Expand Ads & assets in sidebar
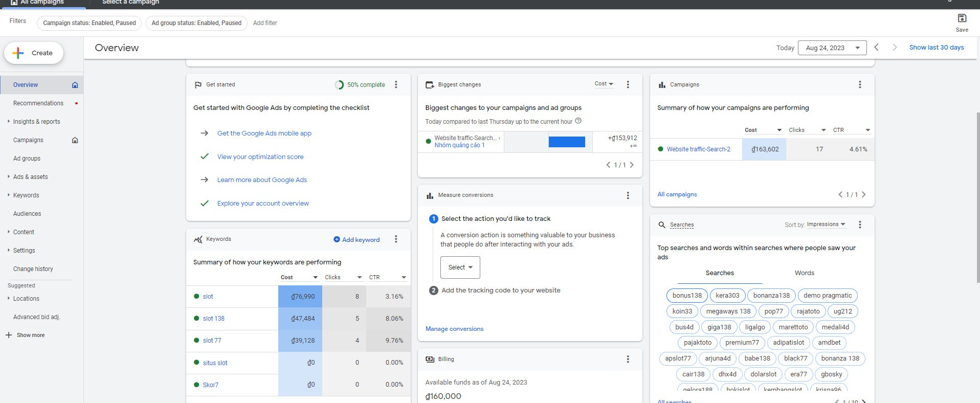Screen dimensions: 980x403 click(9, 177)
